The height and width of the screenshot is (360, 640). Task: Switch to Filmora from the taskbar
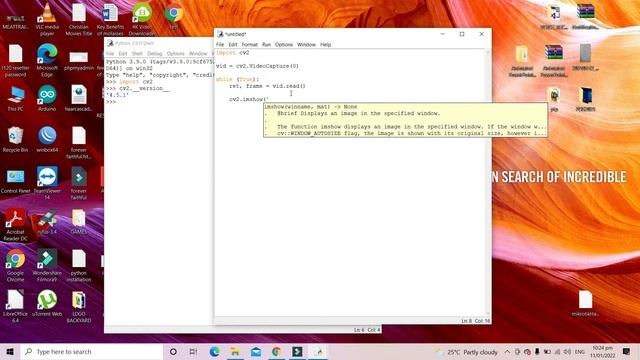pos(297,351)
